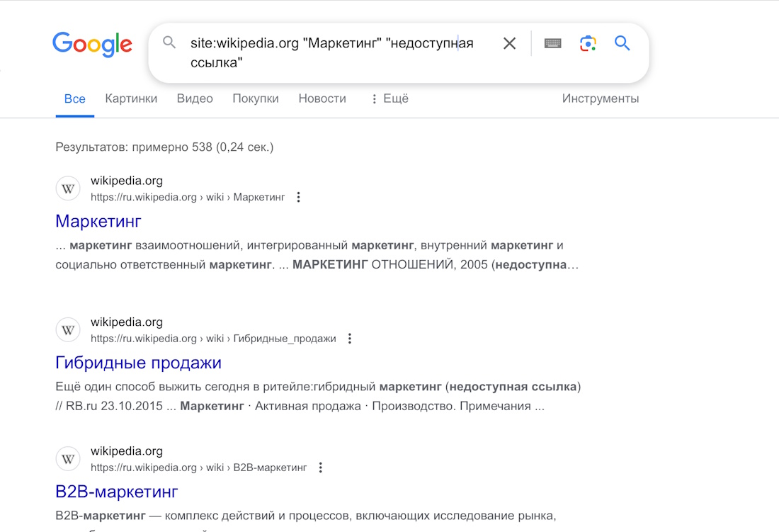Open the B2B-маркетинг article link
779x532 pixels.
116,491
